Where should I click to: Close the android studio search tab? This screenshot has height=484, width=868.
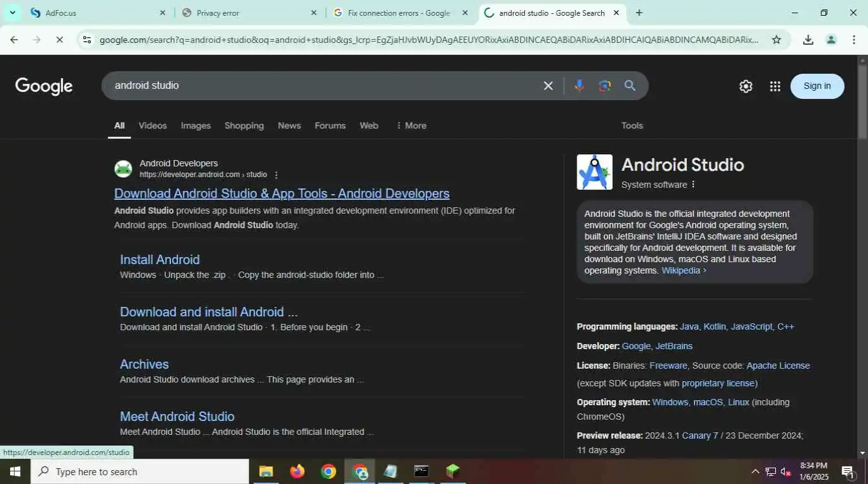pyautogui.click(x=616, y=13)
